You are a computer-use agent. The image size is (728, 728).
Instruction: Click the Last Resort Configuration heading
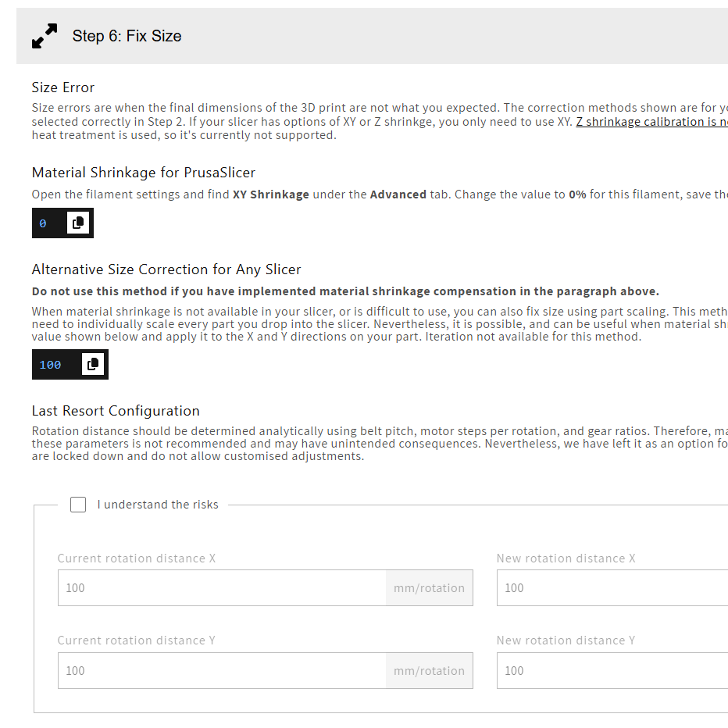pyautogui.click(x=116, y=411)
